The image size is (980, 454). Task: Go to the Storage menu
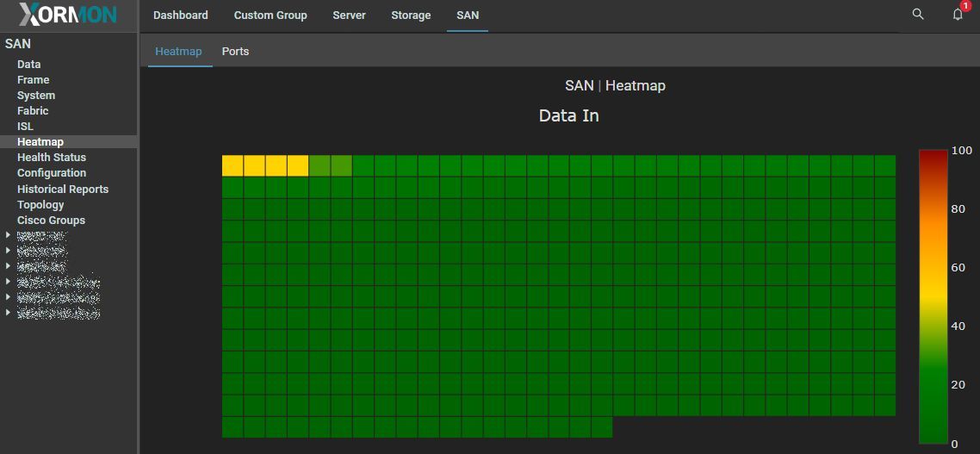coord(411,16)
